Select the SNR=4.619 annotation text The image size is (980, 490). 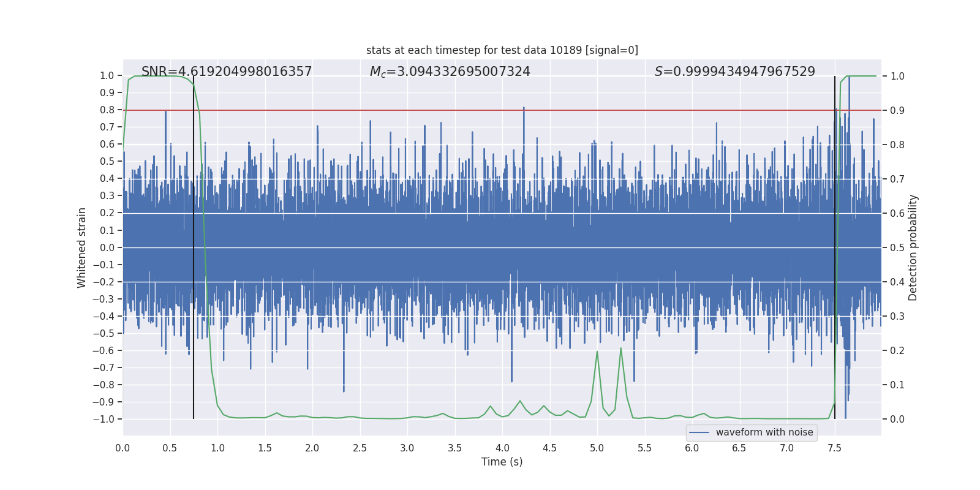(227, 72)
